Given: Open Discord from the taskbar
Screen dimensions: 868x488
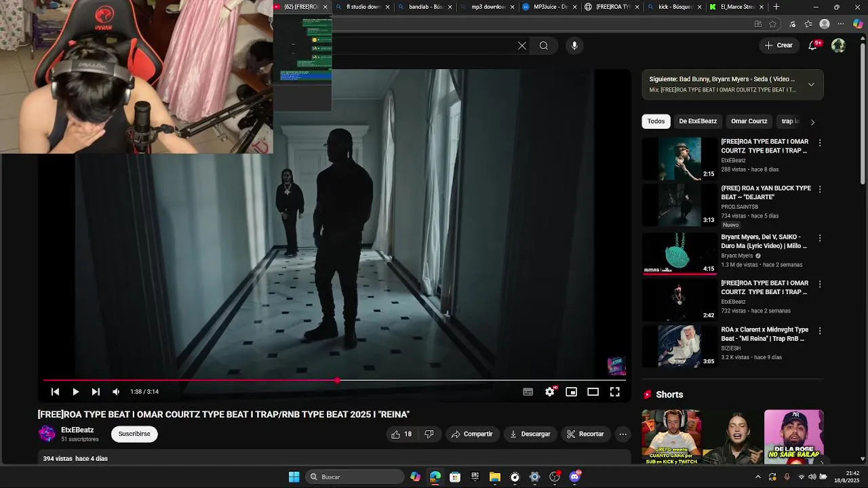Looking at the screenshot, I should tap(575, 477).
